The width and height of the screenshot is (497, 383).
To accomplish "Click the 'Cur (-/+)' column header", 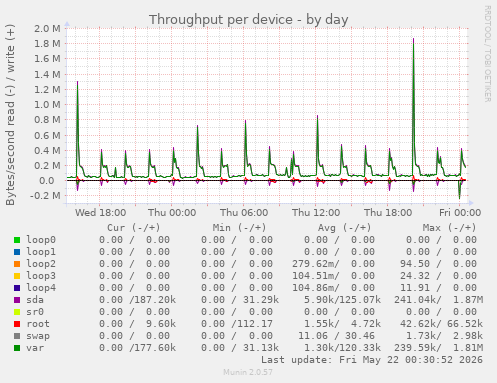I will 134,228.
